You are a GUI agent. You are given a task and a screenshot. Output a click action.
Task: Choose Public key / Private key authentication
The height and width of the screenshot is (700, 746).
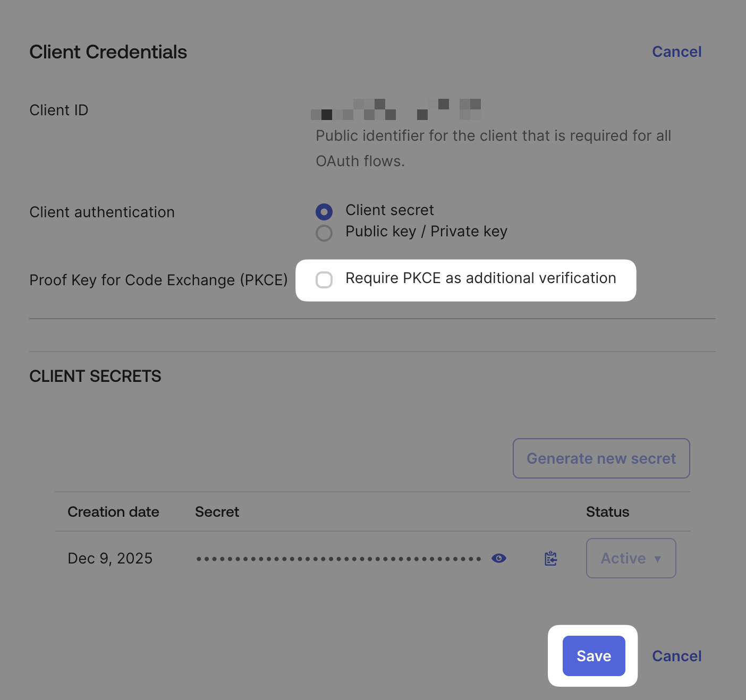(x=324, y=233)
